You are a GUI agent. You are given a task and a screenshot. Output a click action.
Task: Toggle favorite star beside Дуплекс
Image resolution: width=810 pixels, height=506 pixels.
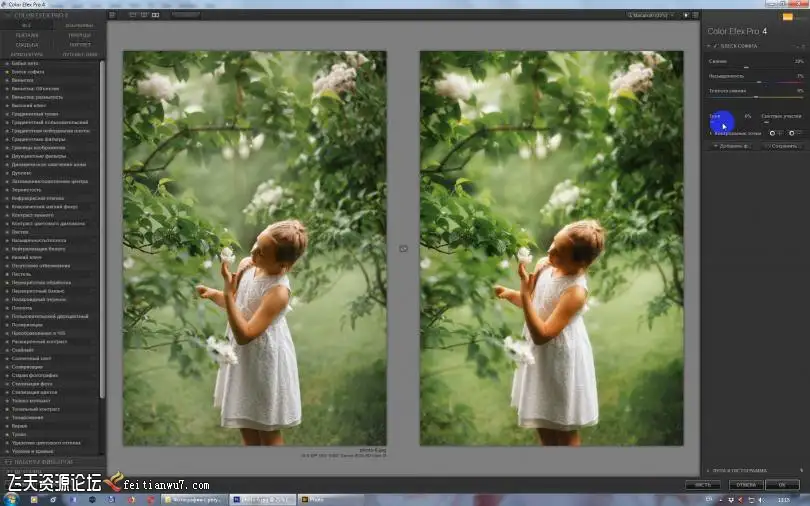(7, 173)
